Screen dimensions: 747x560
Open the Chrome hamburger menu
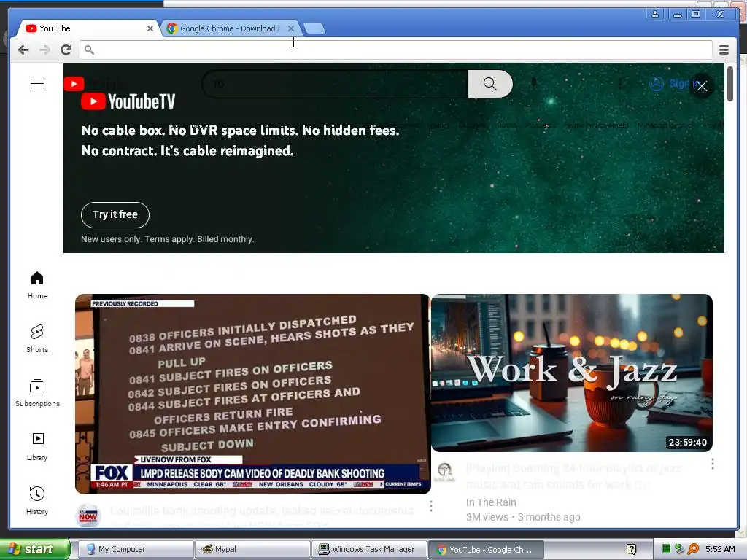724,50
